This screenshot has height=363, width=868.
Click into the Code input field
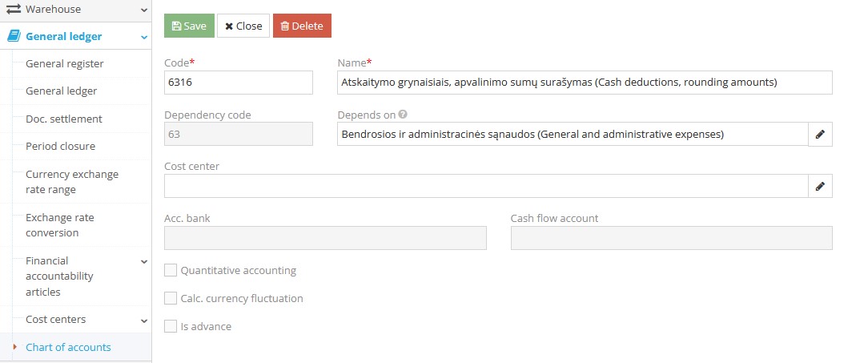coord(238,83)
